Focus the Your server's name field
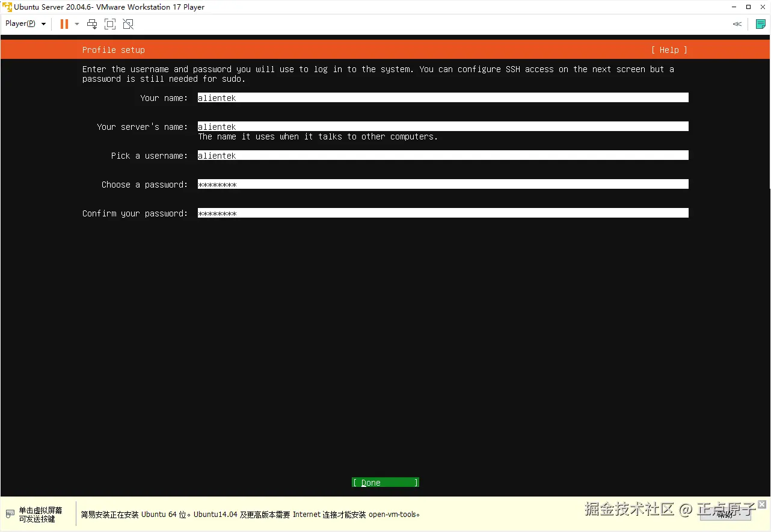 pos(443,126)
